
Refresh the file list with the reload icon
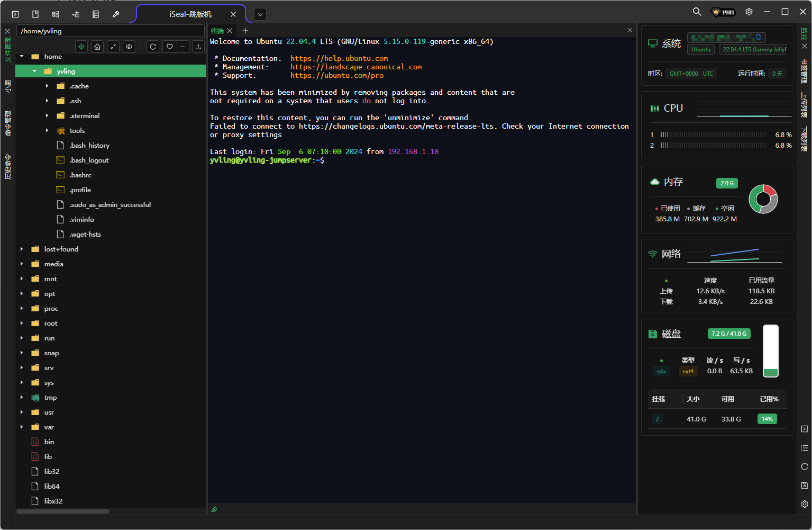pyautogui.click(x=153, y=47)
